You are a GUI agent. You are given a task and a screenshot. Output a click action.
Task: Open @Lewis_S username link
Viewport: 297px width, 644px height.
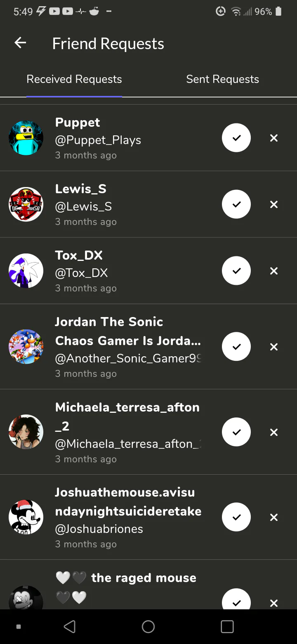(83, 206)
